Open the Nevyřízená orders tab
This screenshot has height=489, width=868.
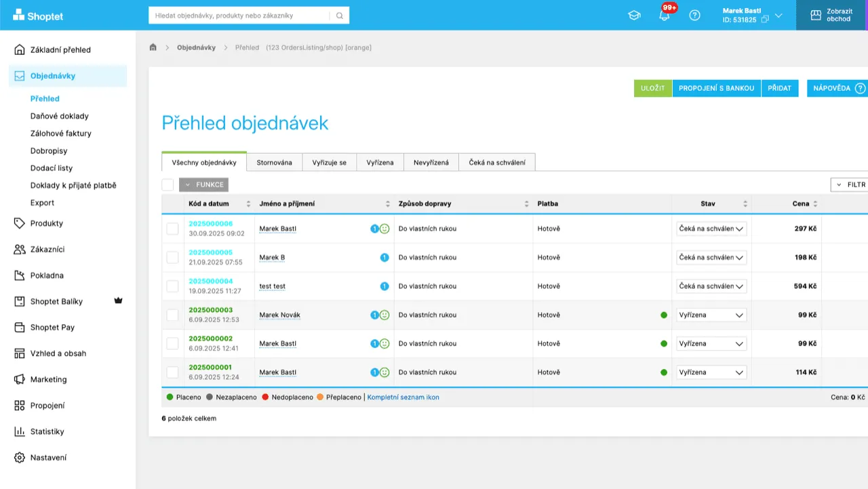click(x=431, y=162)
